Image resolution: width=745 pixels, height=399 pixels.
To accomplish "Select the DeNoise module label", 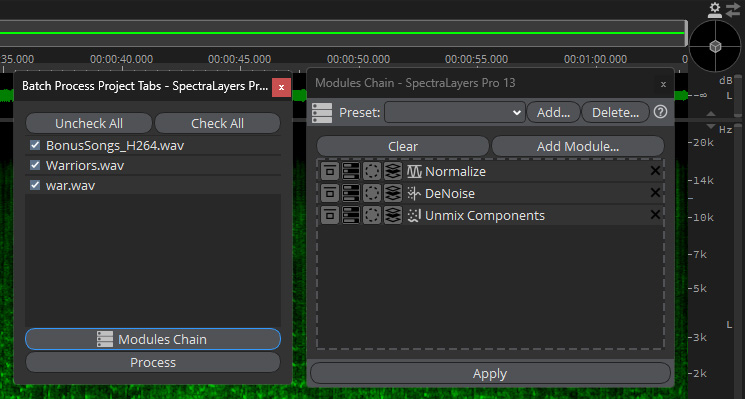I will click(450, 193).
